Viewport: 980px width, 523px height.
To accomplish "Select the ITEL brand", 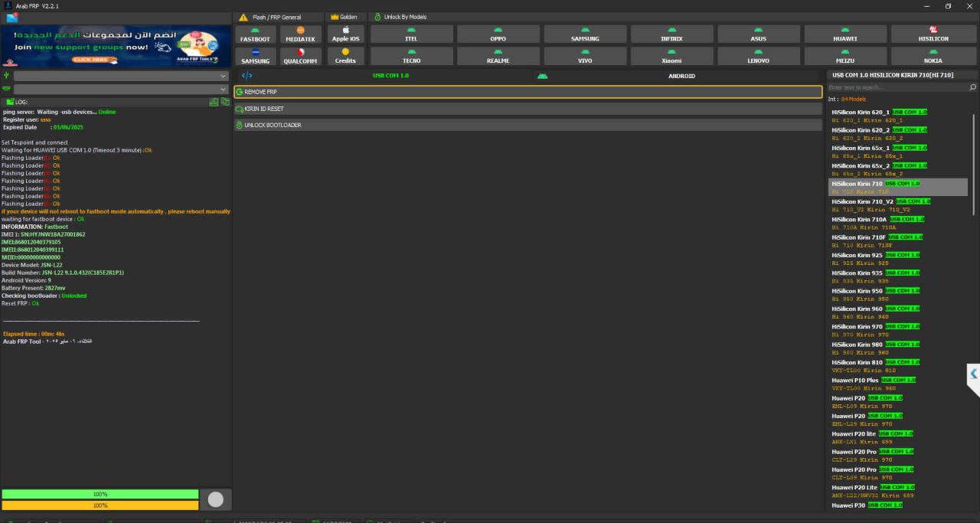I will coord(411,34).
